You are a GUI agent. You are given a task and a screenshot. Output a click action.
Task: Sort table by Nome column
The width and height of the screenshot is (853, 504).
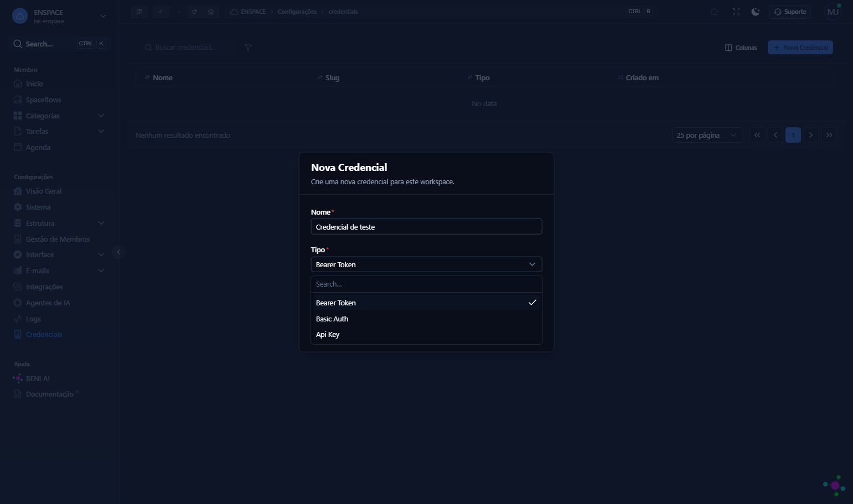(x=158, y=77)
